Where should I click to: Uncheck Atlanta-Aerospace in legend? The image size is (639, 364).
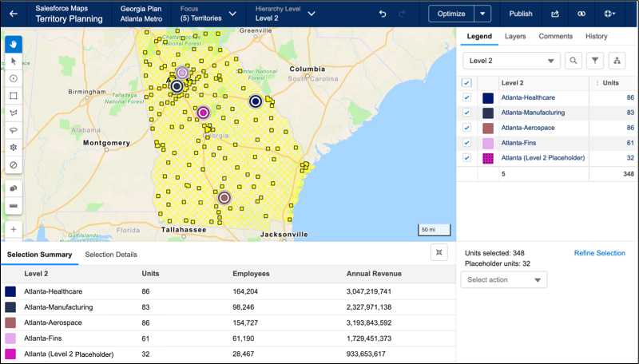[x=466, y=128]
